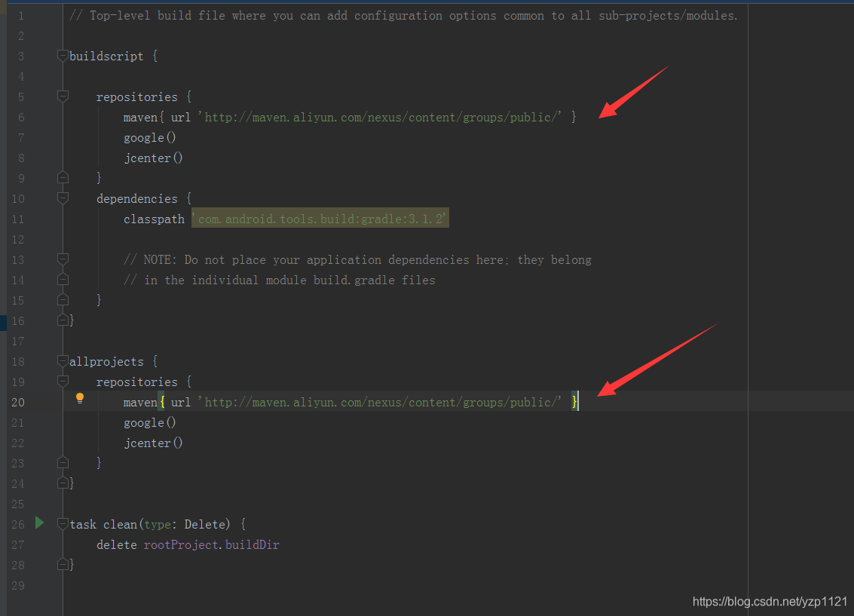Collapse the allprojects block at line 18
Image resolution: width=854 pixels, height=616 pixels.
pos(63,360)
